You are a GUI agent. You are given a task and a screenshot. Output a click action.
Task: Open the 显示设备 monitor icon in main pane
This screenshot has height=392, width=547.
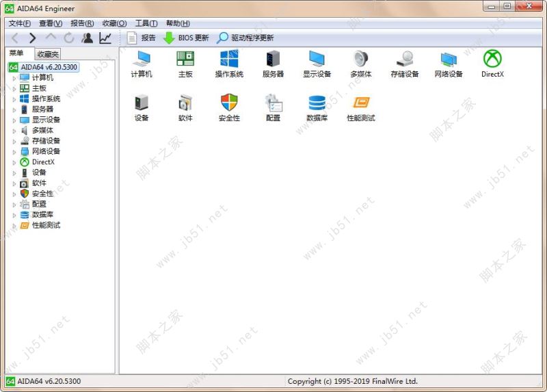317,64
